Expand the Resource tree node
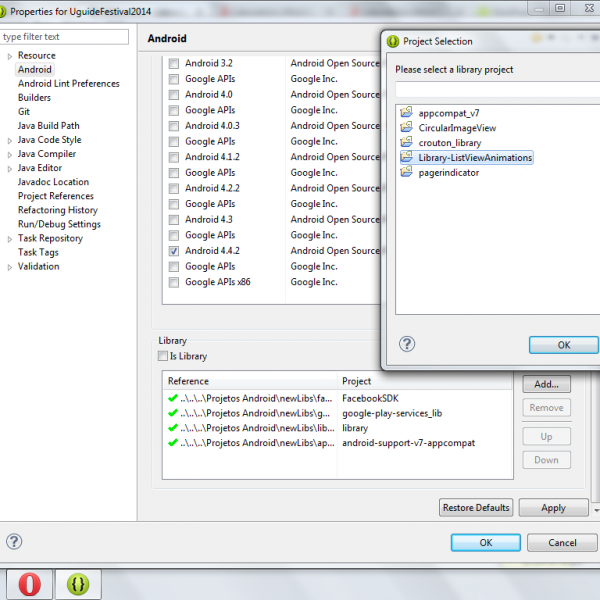 click(x=10, y=56)
